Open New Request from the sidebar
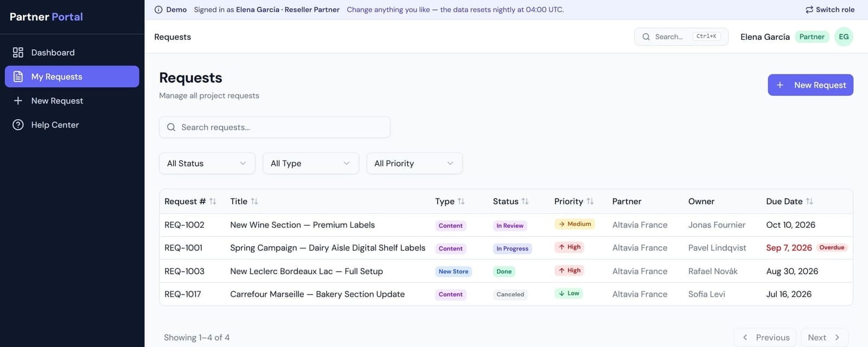The height and width of the screenshot is (347, 868). point(72,101)
